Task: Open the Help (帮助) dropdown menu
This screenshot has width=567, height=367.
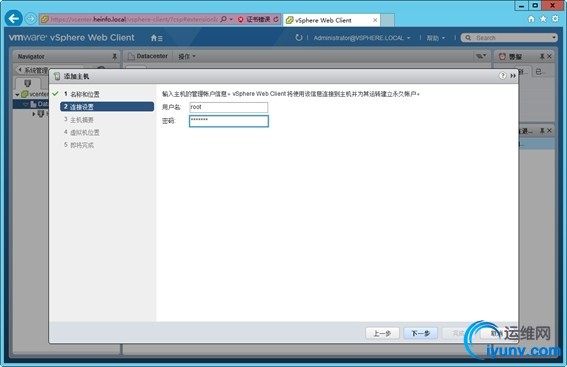Action: pyautogui.click(x=435, y=38)
